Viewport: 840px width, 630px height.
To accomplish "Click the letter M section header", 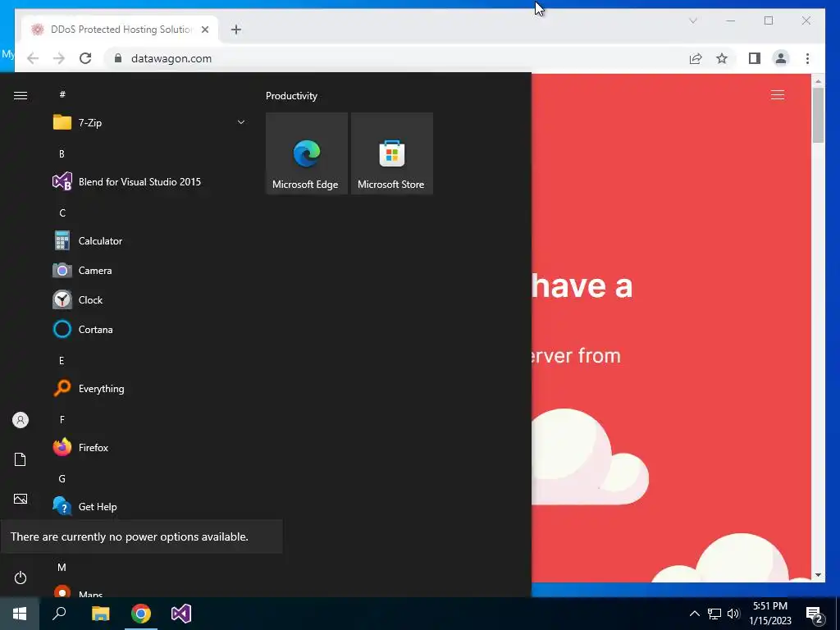I will 62,567.
